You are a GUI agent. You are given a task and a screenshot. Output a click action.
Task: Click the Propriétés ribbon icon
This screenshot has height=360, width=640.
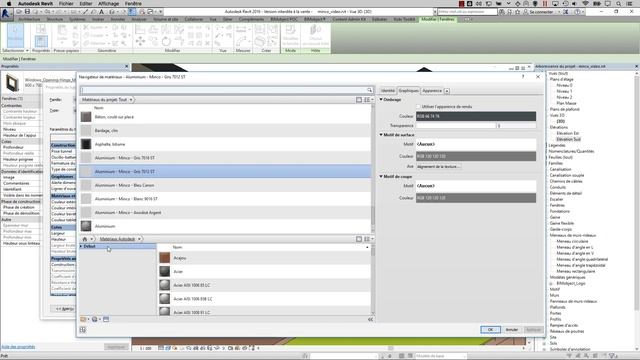(x=41, y=41)
